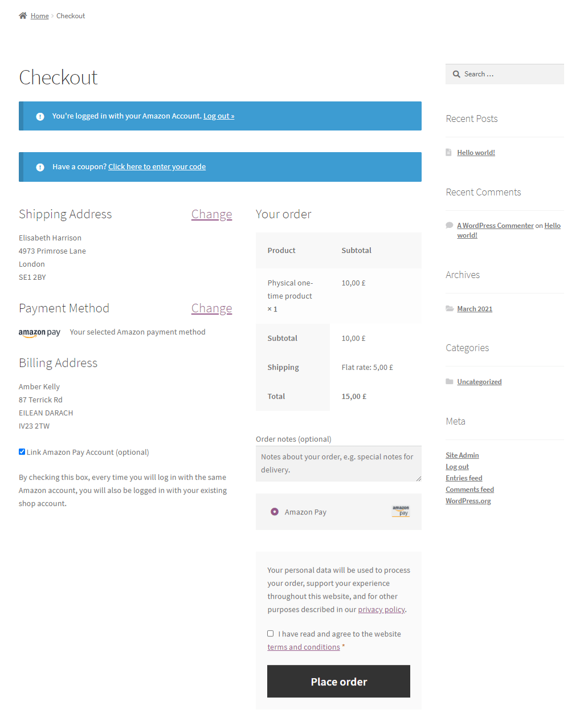Screen dimensions: 588x718
Task: Click the document icon beside Hello world!
Action: [x=450, y=152]
